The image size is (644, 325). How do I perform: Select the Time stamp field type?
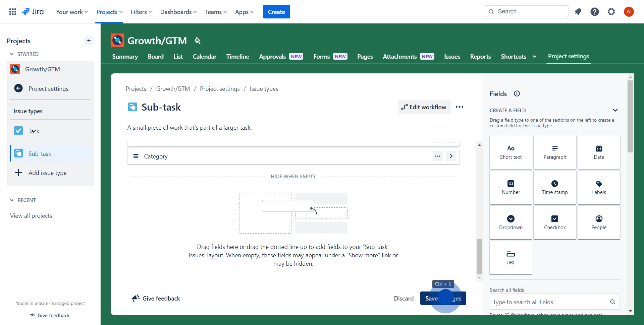[x=555, y=187]
